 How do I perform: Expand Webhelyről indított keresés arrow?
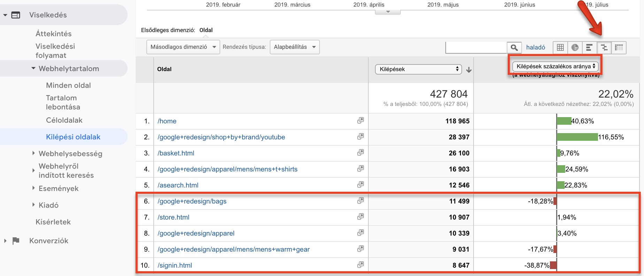click(33, 170)
